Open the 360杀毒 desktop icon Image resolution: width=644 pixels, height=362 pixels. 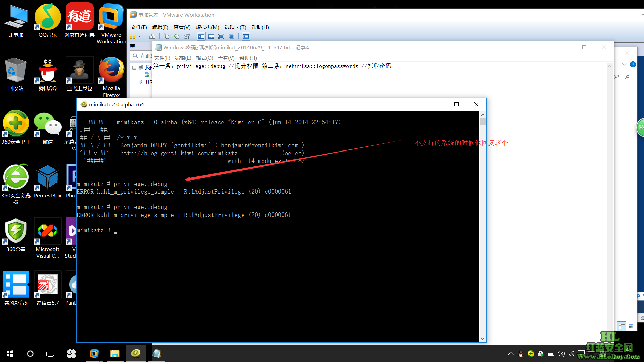pos(16,235)
